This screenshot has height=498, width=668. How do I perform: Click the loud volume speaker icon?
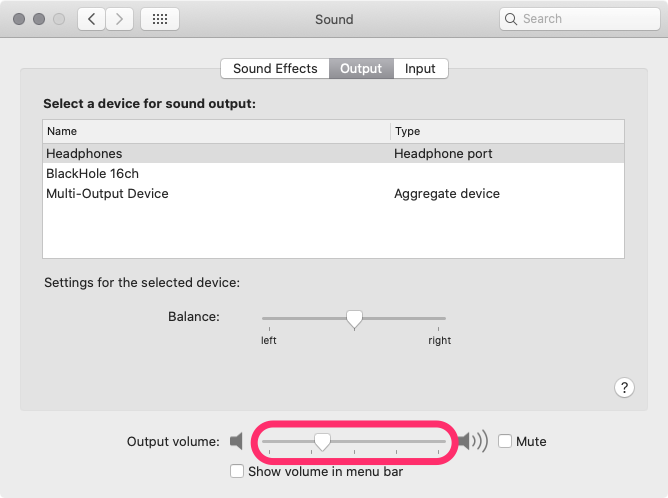[x=473, y=441]
